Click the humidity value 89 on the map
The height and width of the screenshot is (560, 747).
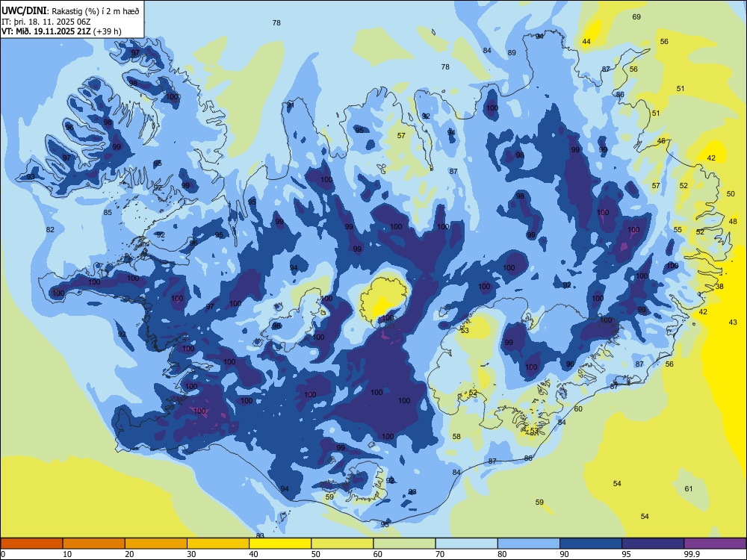512,53
